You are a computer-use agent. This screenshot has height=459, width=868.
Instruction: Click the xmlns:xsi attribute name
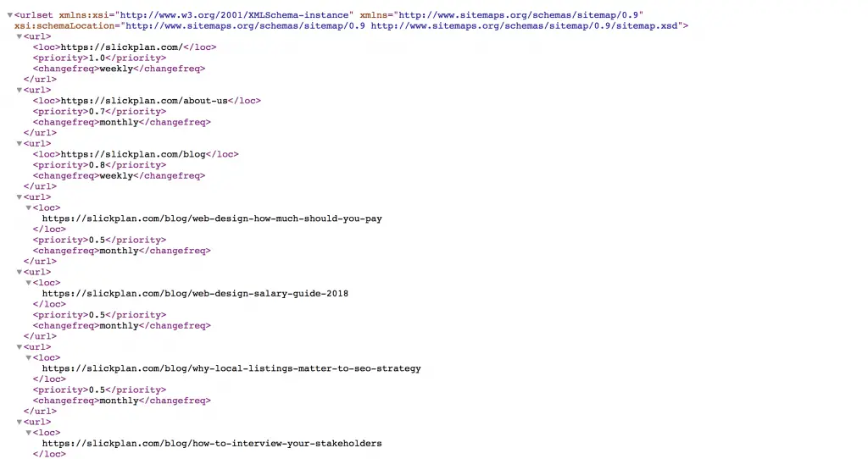(x=84, y=15)
